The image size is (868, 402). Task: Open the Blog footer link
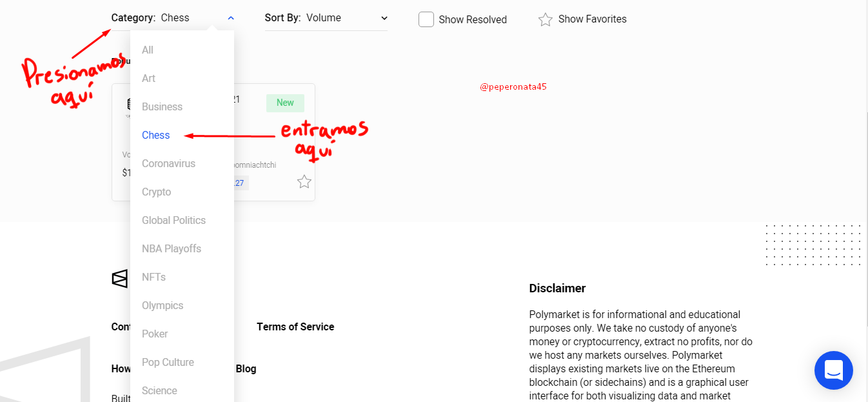pyautogui.click(x=246, y=368)
